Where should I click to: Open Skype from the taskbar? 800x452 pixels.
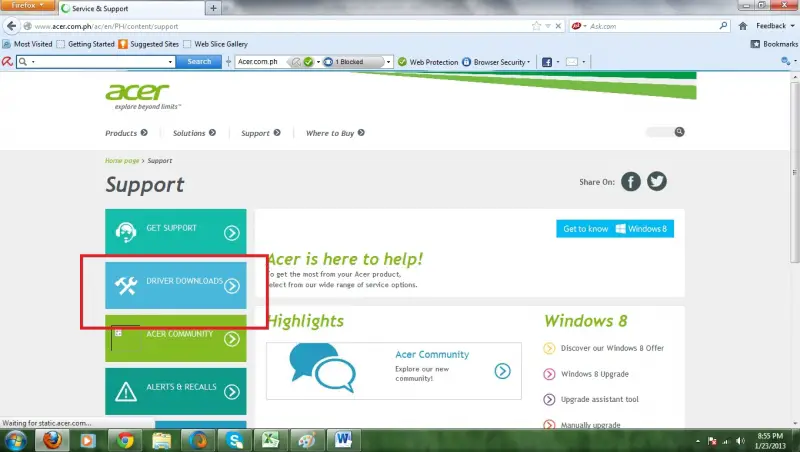pos(234,440)
